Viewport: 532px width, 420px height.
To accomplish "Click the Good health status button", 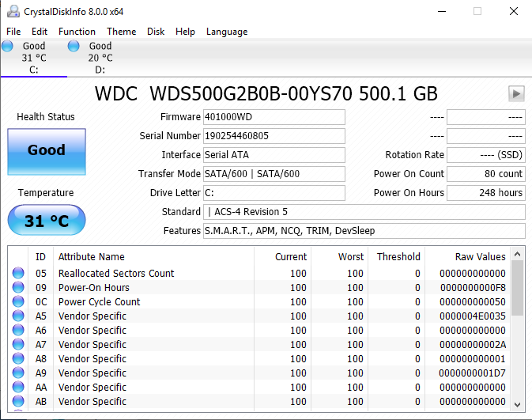I will [46, 150].
